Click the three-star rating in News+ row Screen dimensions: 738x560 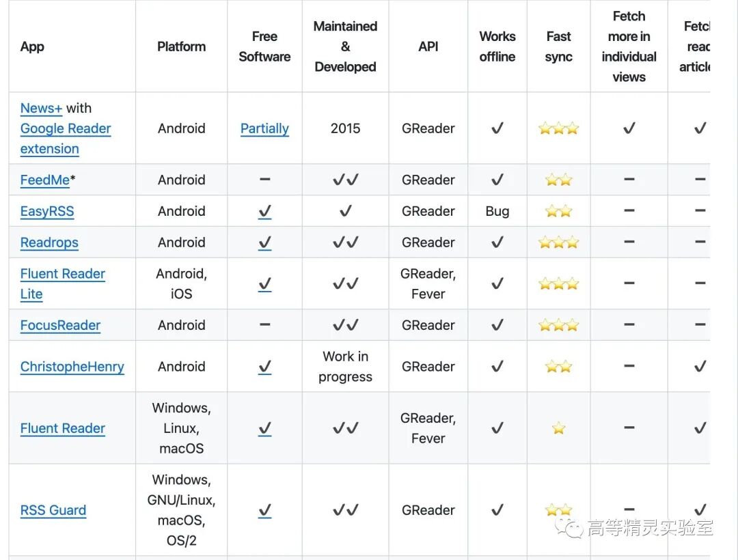point(558,128)
